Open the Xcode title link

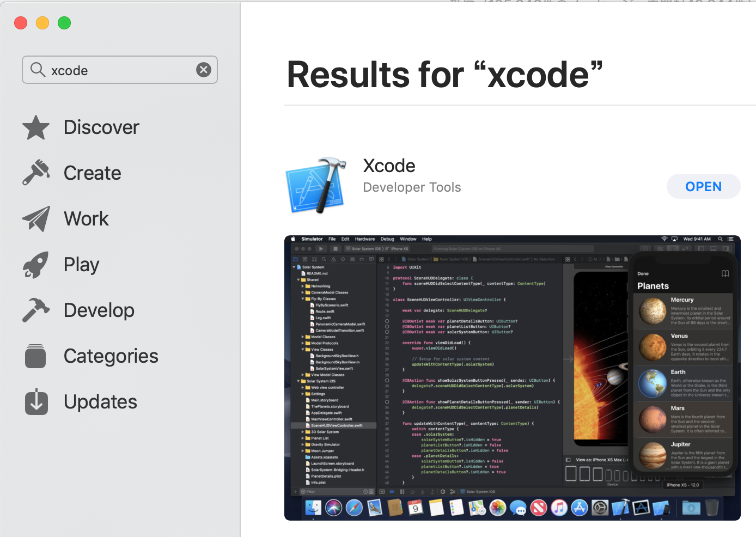[x=389, y=166]
